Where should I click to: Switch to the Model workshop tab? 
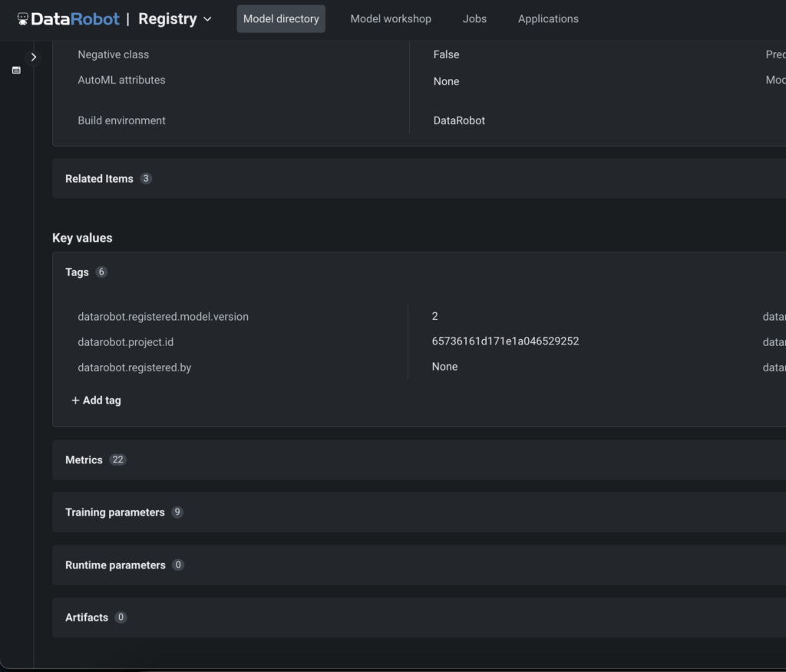click(391, 18)
